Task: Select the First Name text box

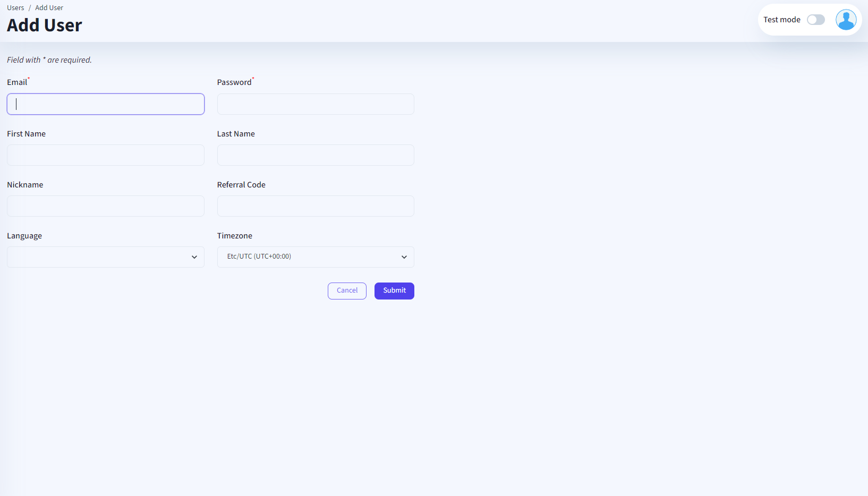Action: tap(105, 155)
